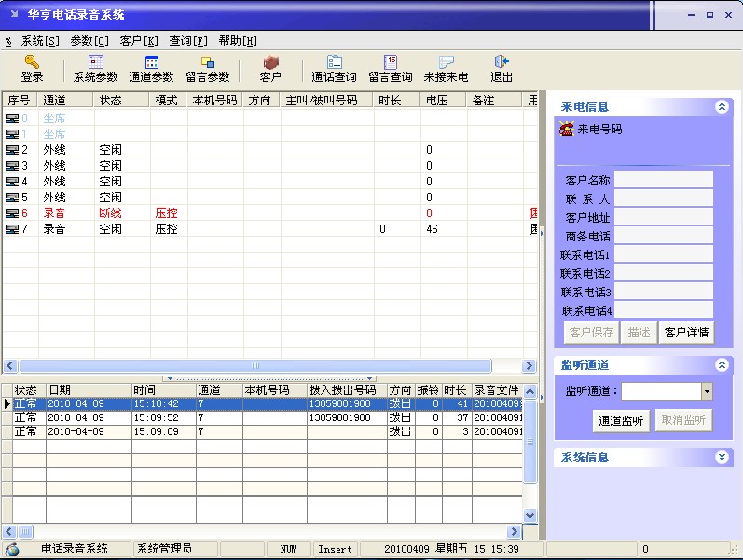Click the 客户详情 button
The height and width of the screenshot is (560, 743).
click(685, 332)
